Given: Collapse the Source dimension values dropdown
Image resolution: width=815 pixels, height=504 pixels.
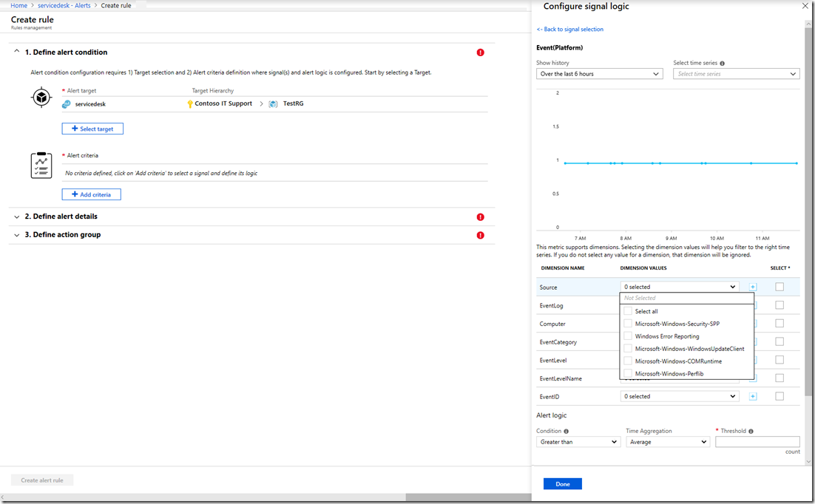Looking at the screenshot, I should pyautogui.click(x=680, y=287).
